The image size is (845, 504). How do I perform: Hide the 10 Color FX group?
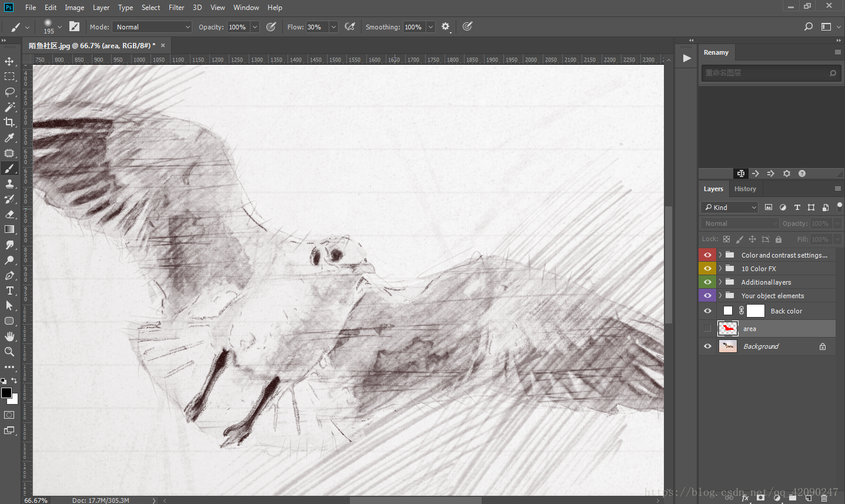tap(707, 268)
